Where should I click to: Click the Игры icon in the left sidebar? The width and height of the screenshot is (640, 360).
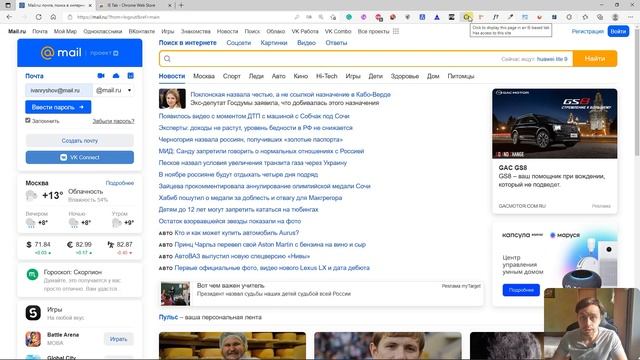tap(33, 313)
